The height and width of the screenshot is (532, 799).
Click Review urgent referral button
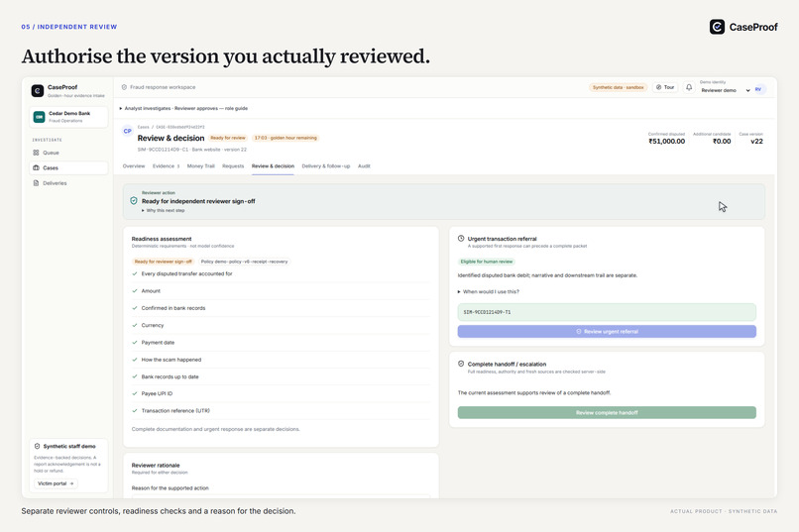[x=607, y=332]
